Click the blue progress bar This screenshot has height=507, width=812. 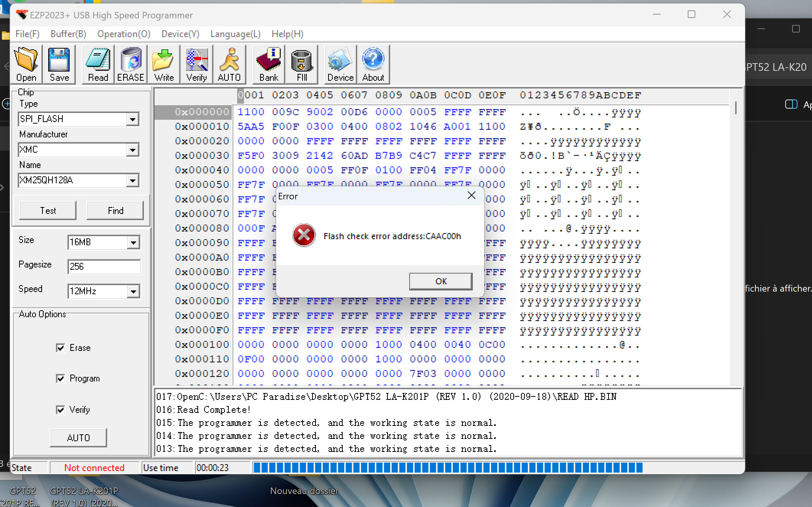(447, 468)
